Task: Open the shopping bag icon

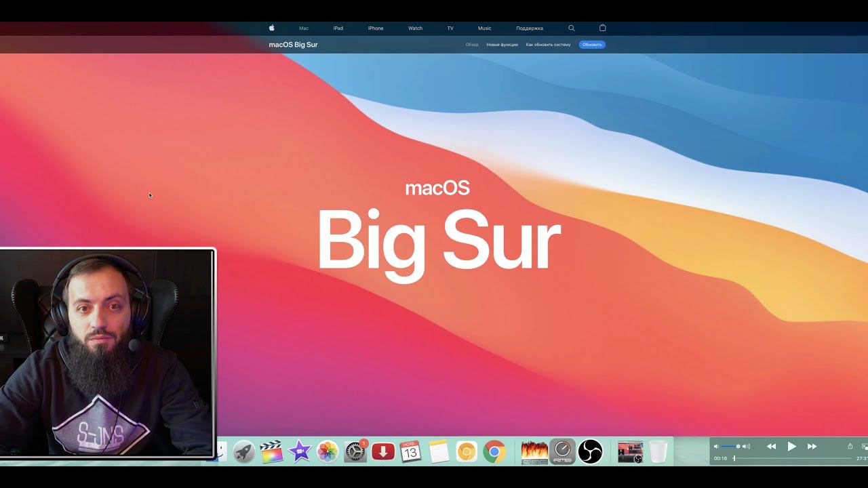Action: (602, 28)
